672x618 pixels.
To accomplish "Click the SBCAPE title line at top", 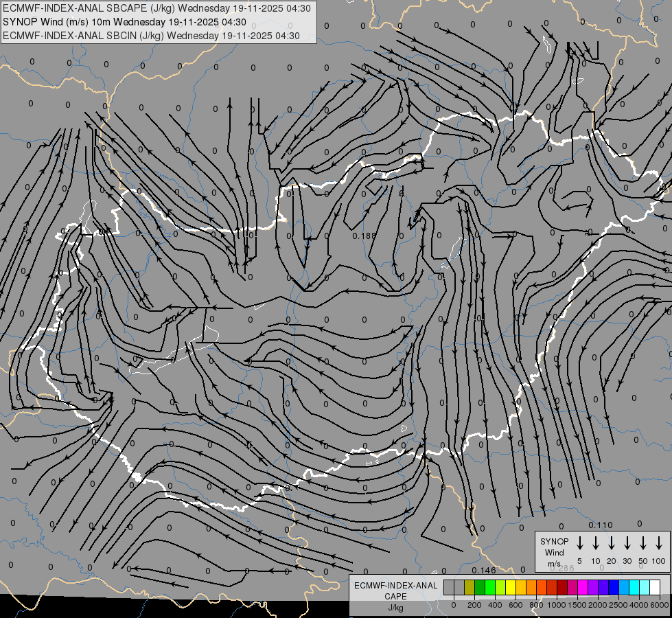I will coord(157,8).
